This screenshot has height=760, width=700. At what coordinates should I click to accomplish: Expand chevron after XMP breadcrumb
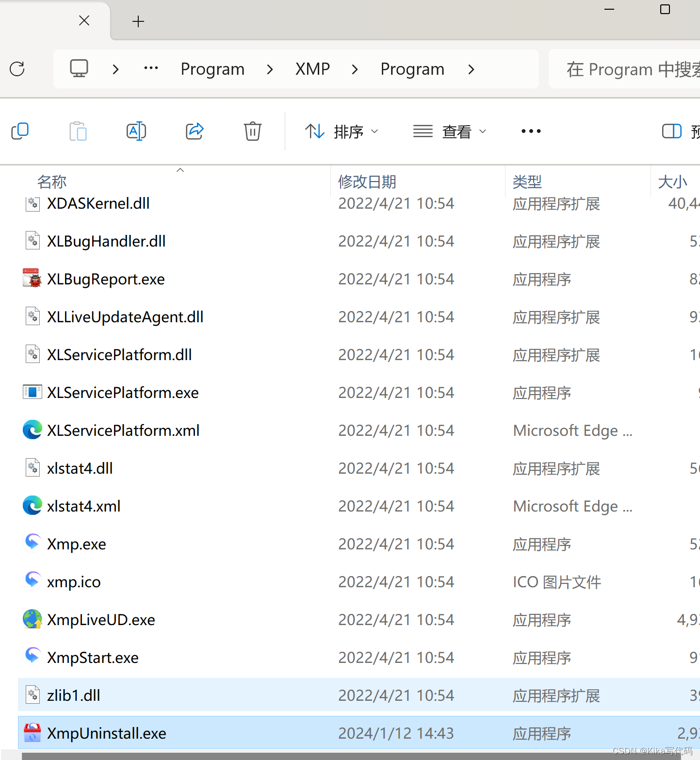355,69
